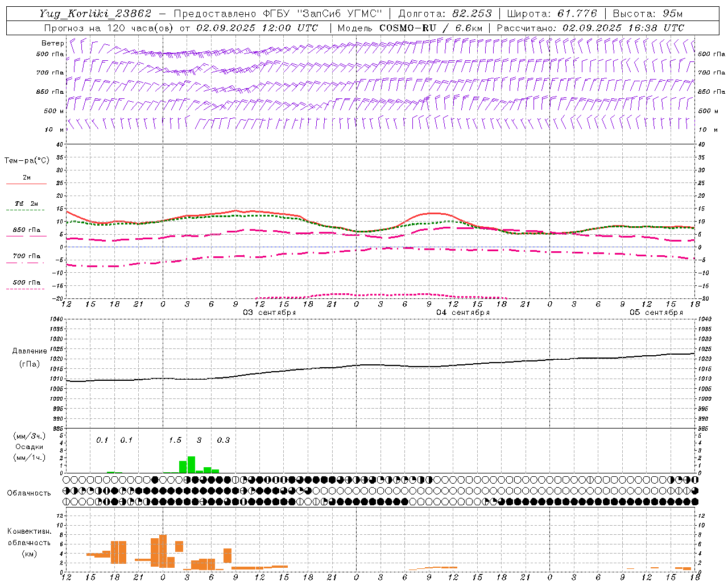This screenshot has width=728, height=582.
Task: Click the (гПа) unit label under Давление
Action: pyautogui.click(x=30, y=364)
